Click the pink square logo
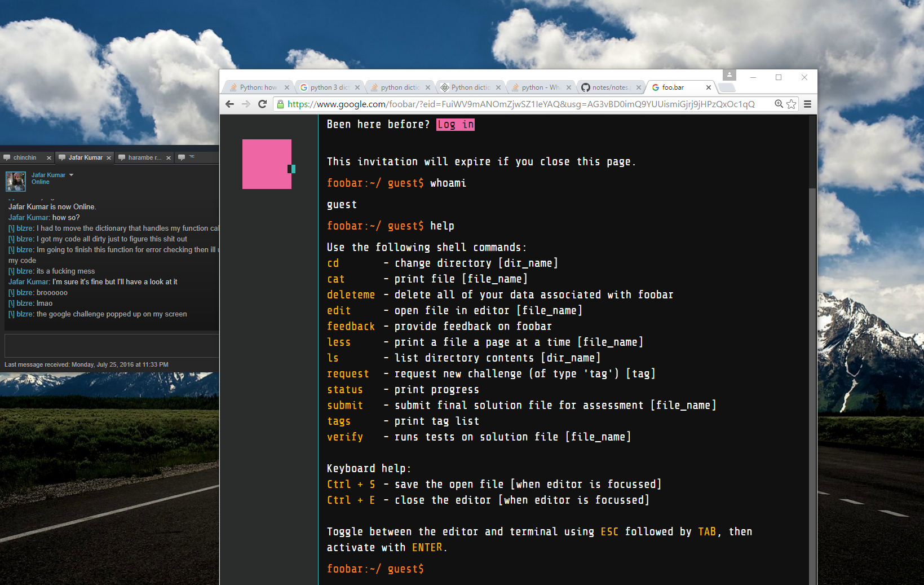This screenshot has height=585, width=924. pyautogui.click(x=267, y=164)
